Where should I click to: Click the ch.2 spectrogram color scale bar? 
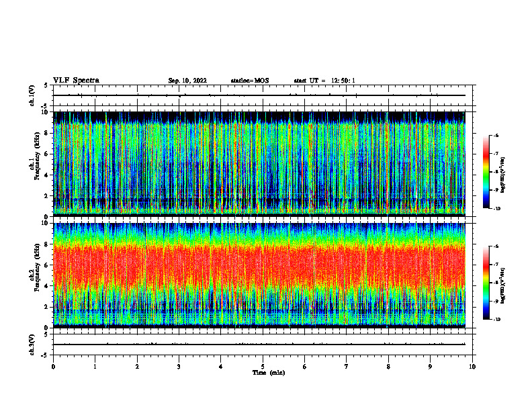(x=486, y=283)
